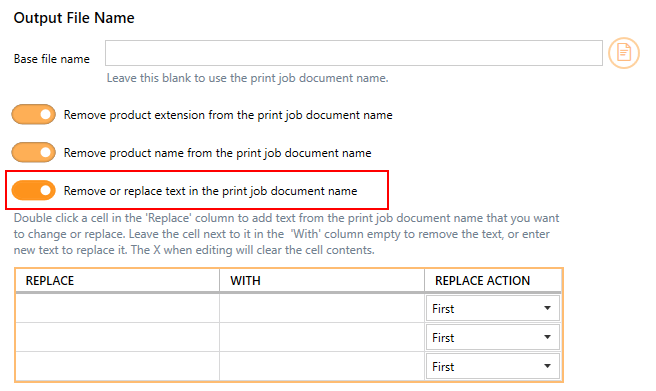Open Replace Action dropdown in second row
Image resolution: width=656 pixels, height=391 pixels.
pos(492,337)
